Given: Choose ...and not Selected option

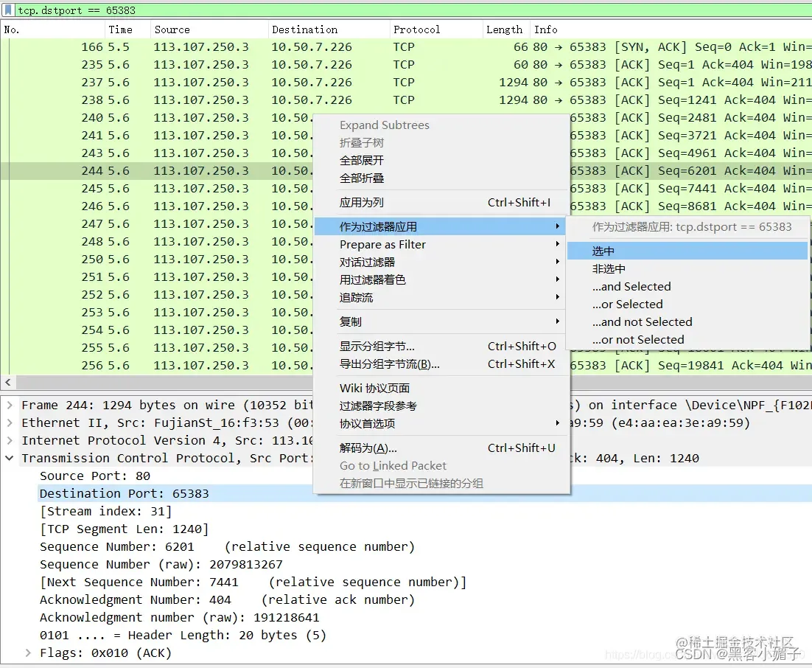Looking at the screenshot, I should [x=687, y=321].
